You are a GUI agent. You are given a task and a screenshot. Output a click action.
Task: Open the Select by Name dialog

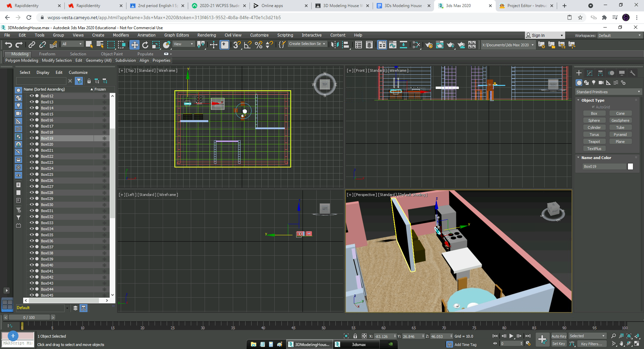tap(100, 44)
